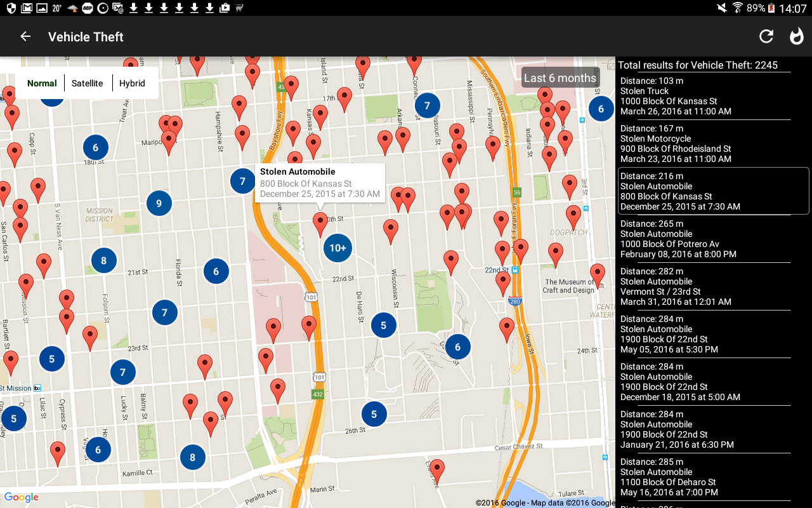This screenshot has width=812, height=508.
Task: Tap the 5 cluster beside Wisconsin St
Action: point(383,325)
